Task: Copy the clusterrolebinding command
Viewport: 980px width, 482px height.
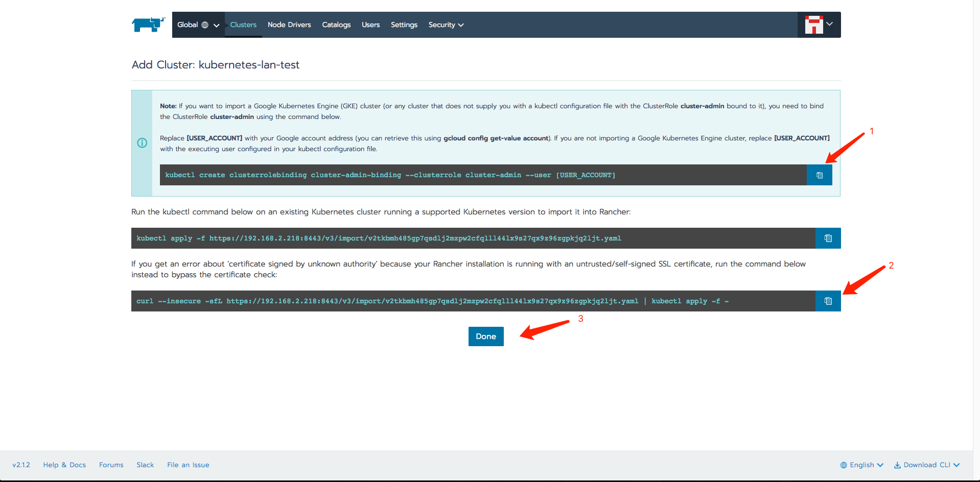Action: [x=820, y=175]
